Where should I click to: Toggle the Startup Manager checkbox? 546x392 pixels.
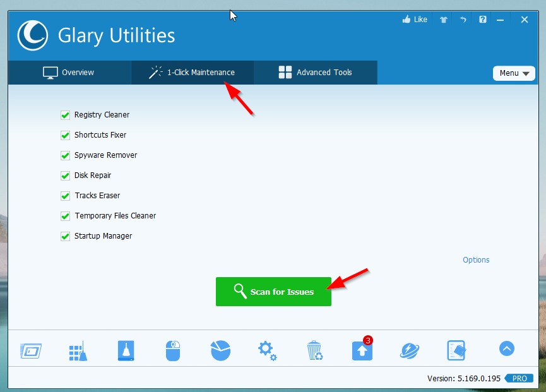[x=65, y=236]
